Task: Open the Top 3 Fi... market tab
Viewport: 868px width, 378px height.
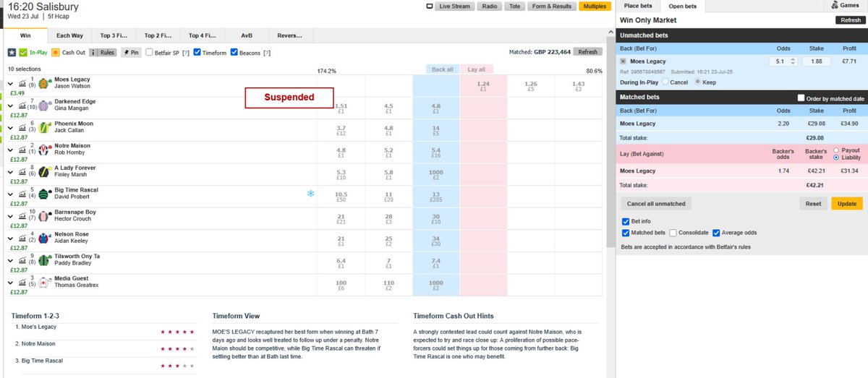Action: point(114,35)
